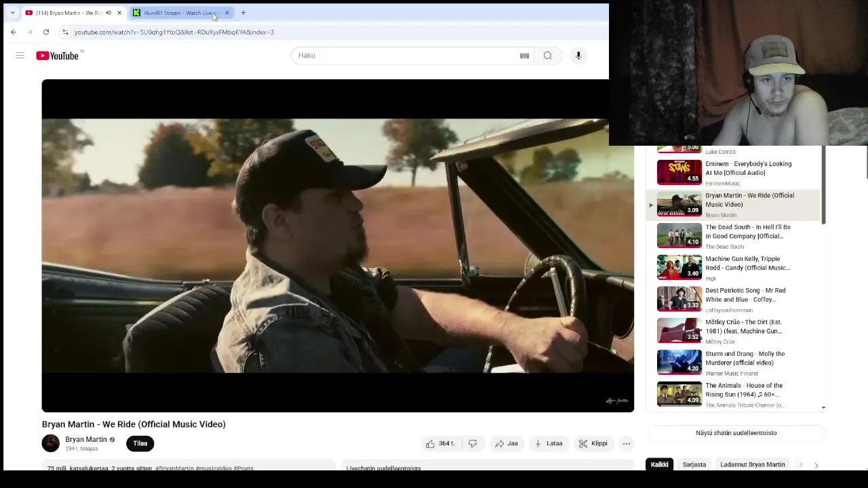This screenshot has width=868, height=488.
Task: Play Best Patriotic Song Mr Red White
Action: 734,299
